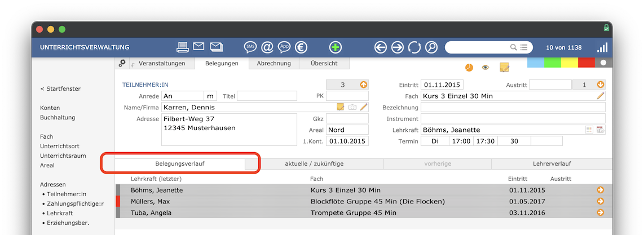This screenshot has width=644, height=235.
Task: Open the Müllers, Max row orange arrow
Action: coord(601,201)
